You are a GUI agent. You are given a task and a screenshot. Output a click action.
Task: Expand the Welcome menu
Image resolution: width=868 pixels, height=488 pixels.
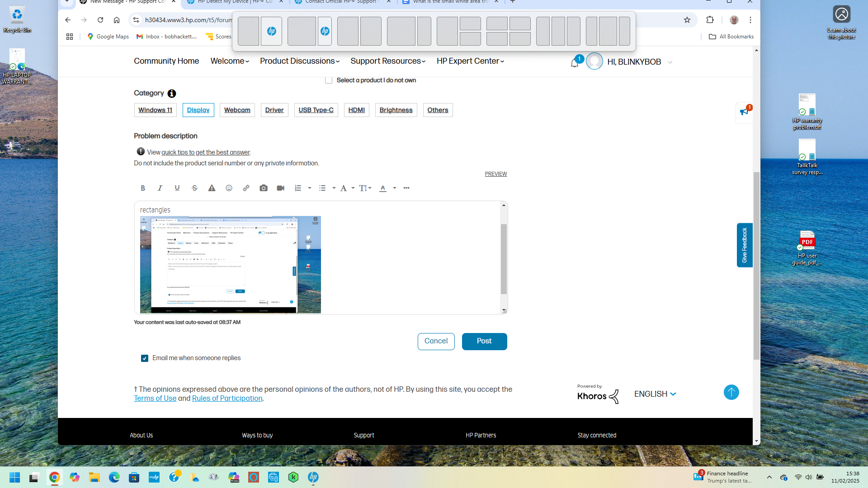pyautogui.click(x=230, y=61)
